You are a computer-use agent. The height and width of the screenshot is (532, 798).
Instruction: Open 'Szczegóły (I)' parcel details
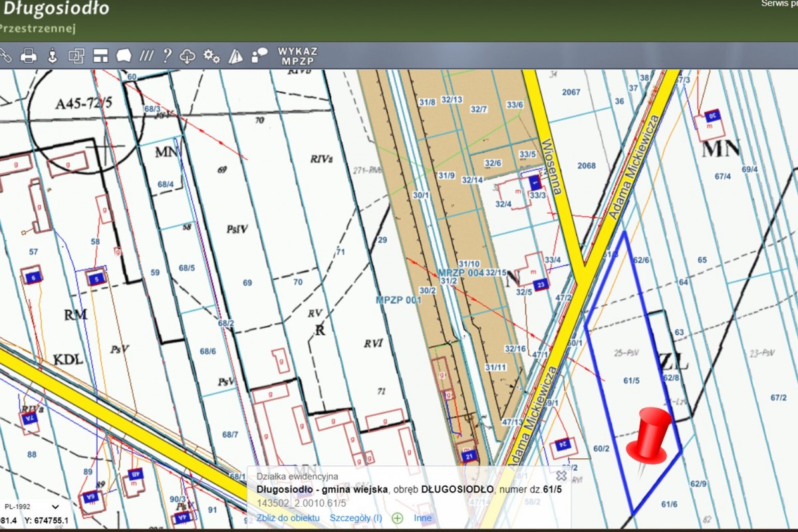tap(356, 518)
